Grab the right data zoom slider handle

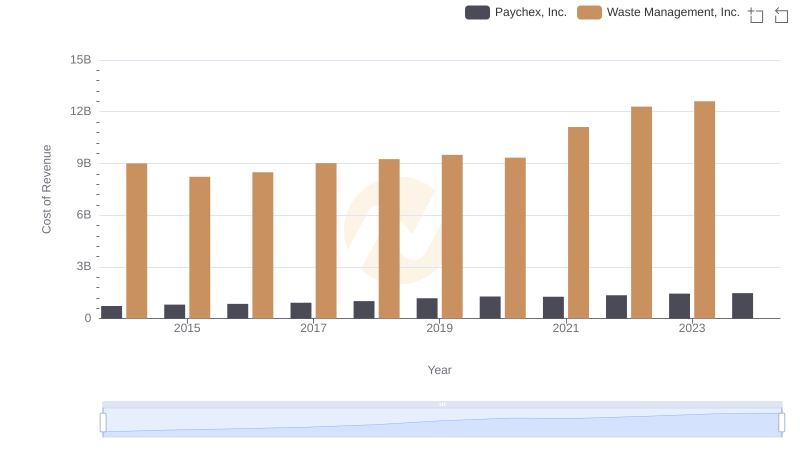(x=781, y=423)
